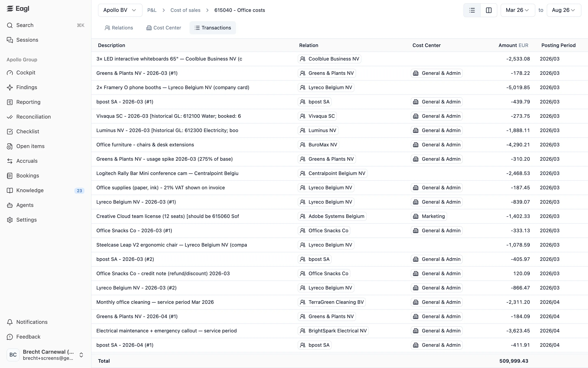The image size is (588, 368).
Task: Open the Findings section
Action: point(46,87)
